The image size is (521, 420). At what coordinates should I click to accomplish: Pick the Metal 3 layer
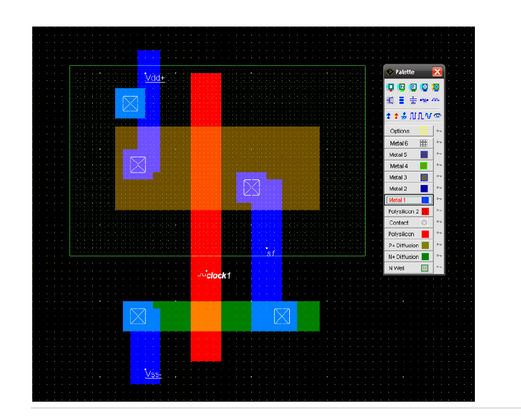(x=409, y=177)
